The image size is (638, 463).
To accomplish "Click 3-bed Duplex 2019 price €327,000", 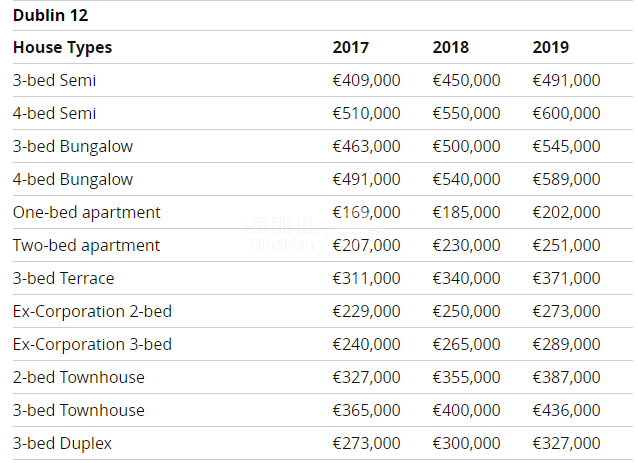I will pos(566,443).
